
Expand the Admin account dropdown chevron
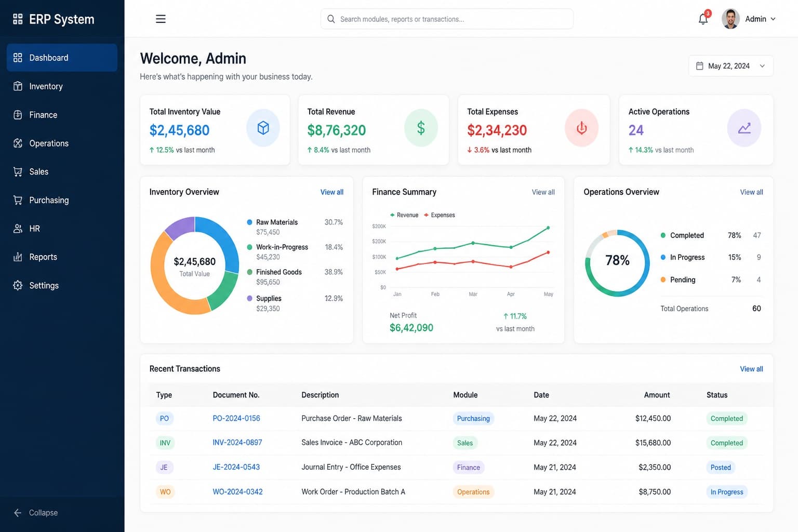[x=773, y=19]
